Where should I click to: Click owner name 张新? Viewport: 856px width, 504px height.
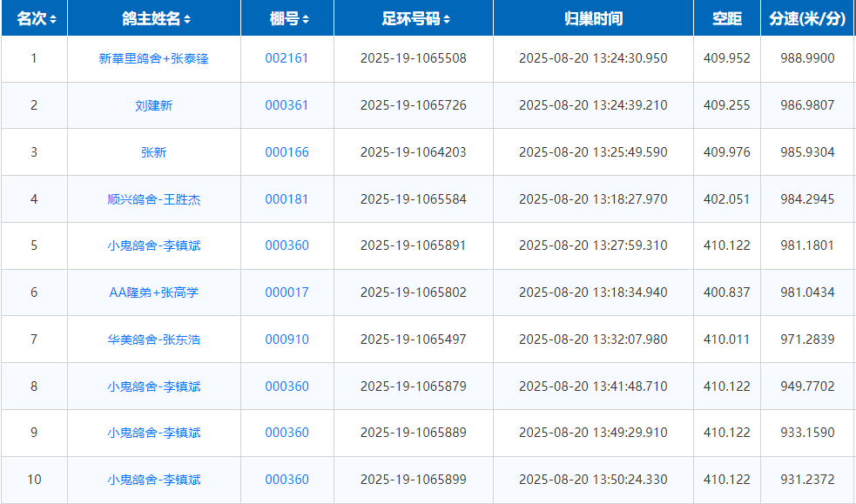click(153, 152)
